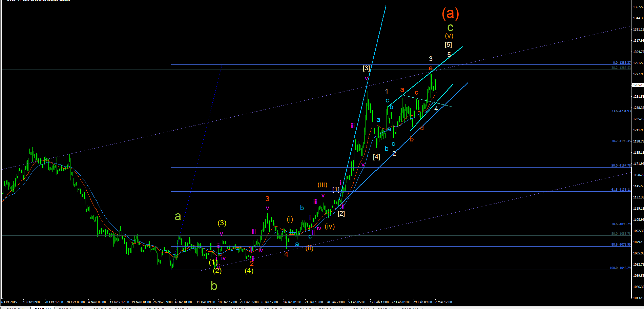Click '11 Nov 17:00' on the time axis
The height and width of the screenshot is (309, 644).
[x=119, y=302]
